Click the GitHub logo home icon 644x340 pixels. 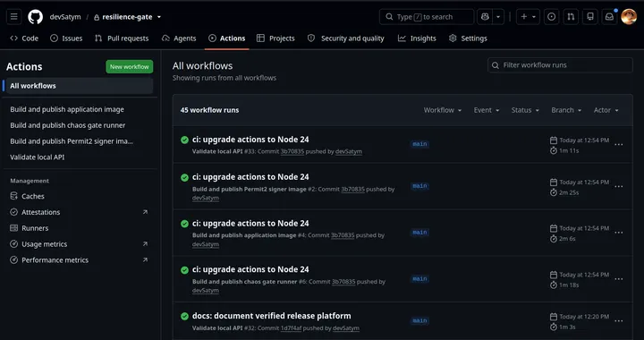tap(35, 17)
